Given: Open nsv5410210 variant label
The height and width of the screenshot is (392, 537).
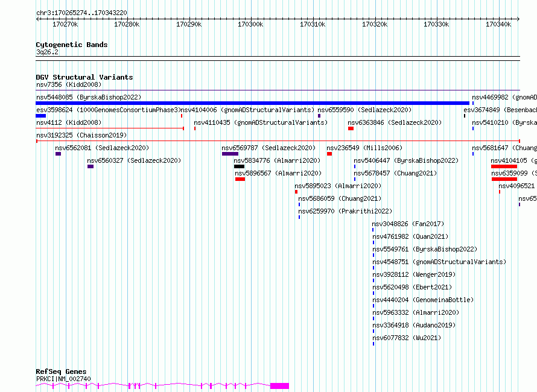Looking at the screenshot, I should pyautogui.click(x=504, y=122).
